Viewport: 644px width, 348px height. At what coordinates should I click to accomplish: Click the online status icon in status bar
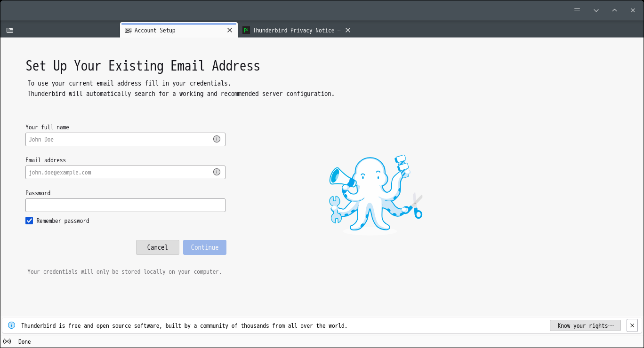click(x=7, y=341)
